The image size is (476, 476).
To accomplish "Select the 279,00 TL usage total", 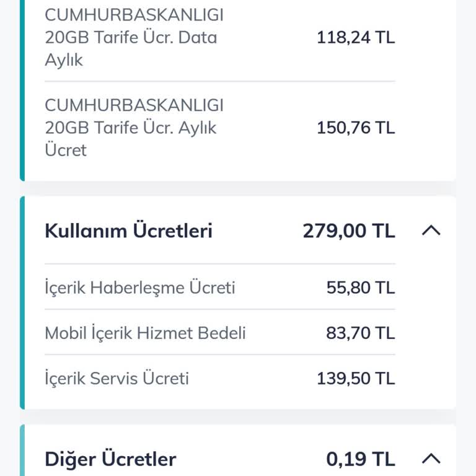I will [348, 231].
